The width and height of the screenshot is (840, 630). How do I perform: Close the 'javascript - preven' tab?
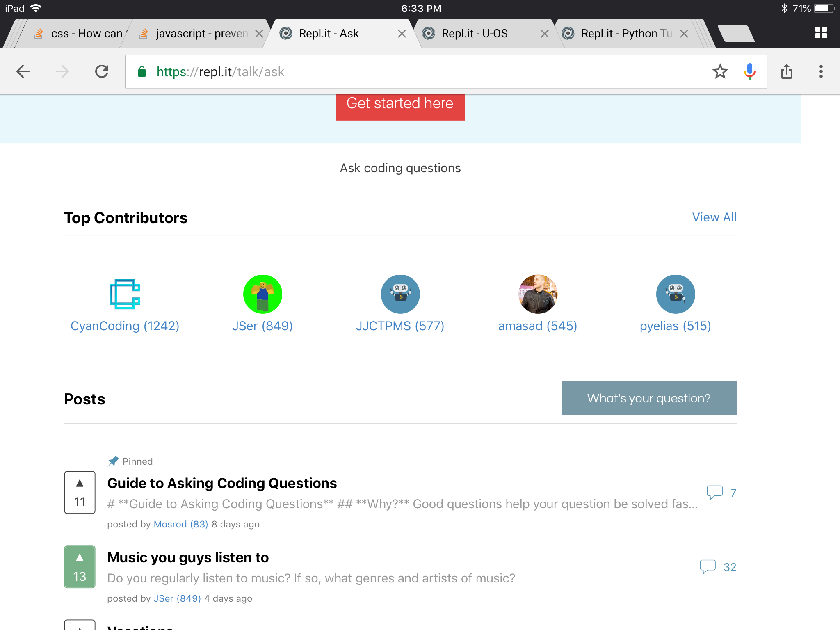[259, 34]
